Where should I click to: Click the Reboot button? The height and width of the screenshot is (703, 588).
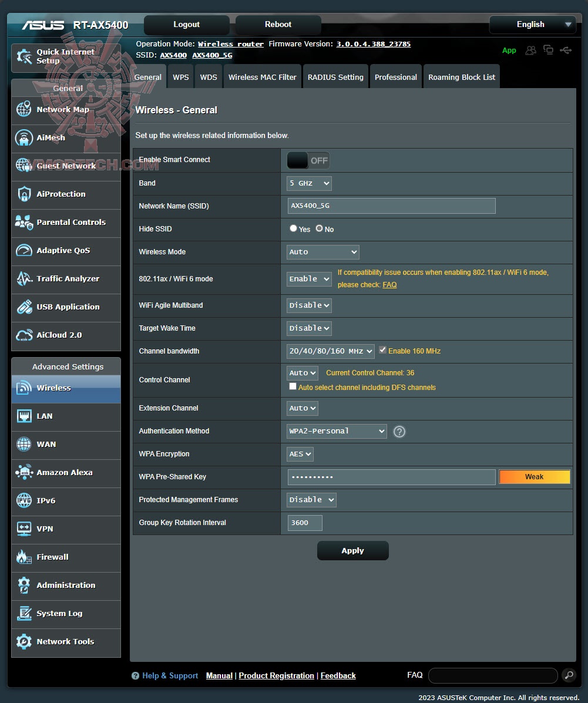coord(278,25)
